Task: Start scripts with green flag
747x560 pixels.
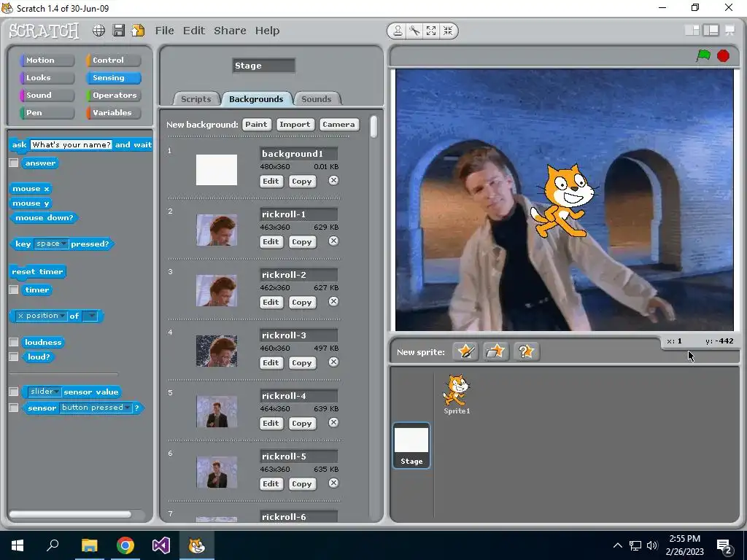Action: pyautogui.click(x=703, y=55)
